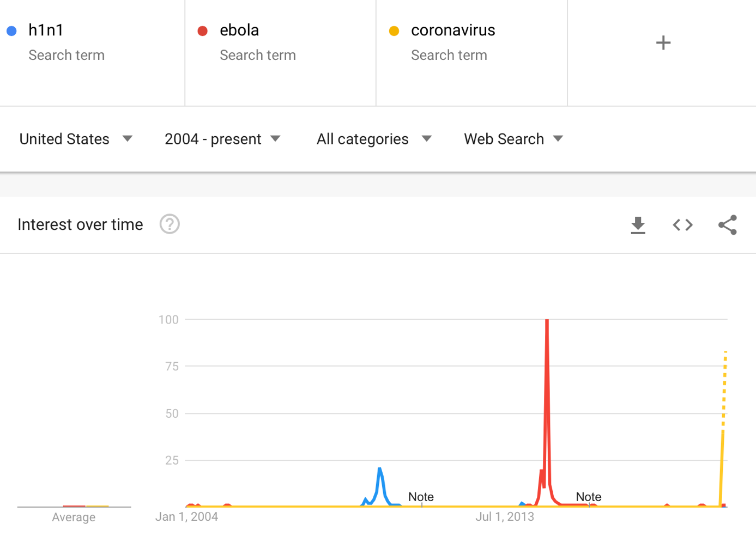This screenshot has height=536, width=756.
Task: Open the 2004 - present time range dropdown
Action: (x=222, y=139)
